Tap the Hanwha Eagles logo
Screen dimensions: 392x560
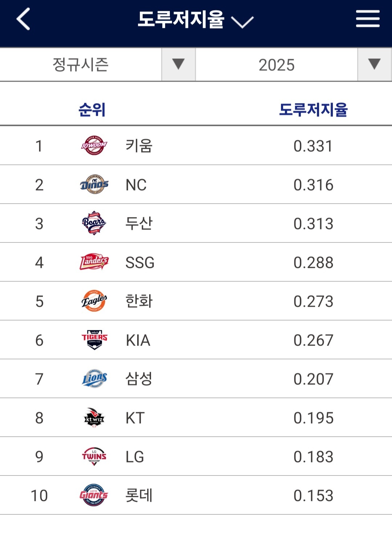[94, 301]
